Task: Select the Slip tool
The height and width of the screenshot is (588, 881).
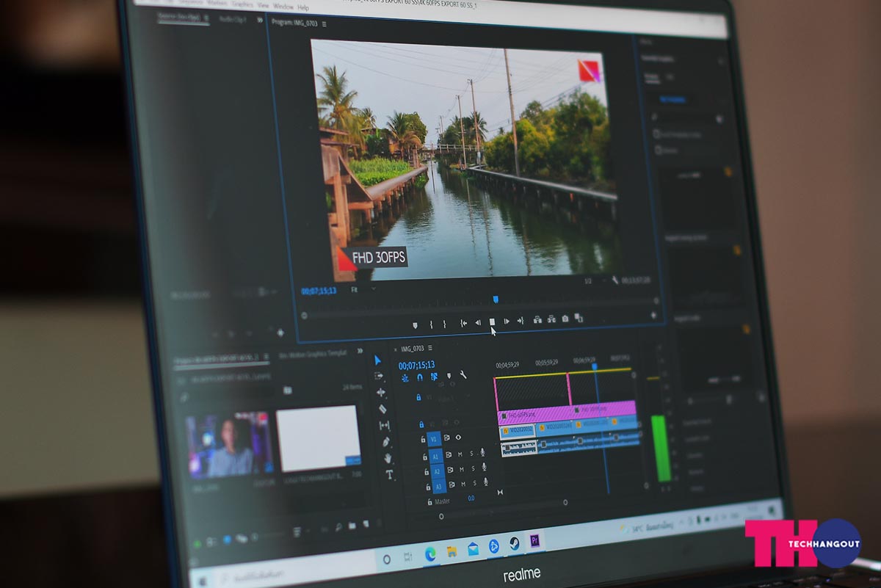Action: coord(384,426)
